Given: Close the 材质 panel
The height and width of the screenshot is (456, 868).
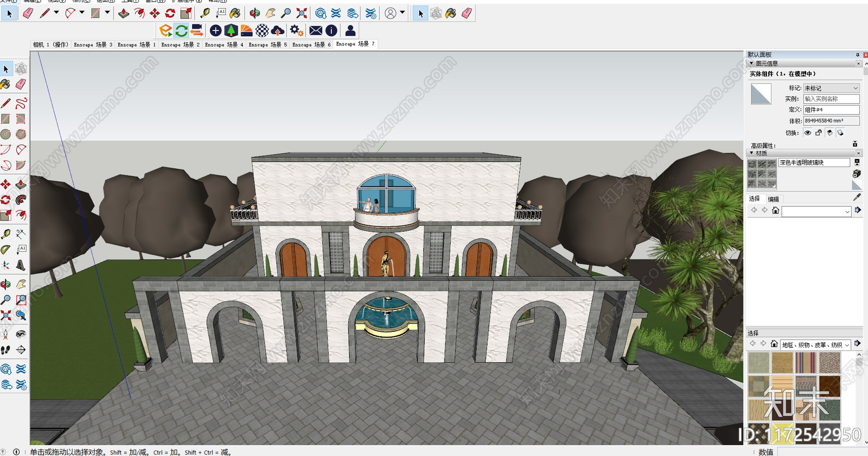Looking at the screenshot, I should click(858, 153).
